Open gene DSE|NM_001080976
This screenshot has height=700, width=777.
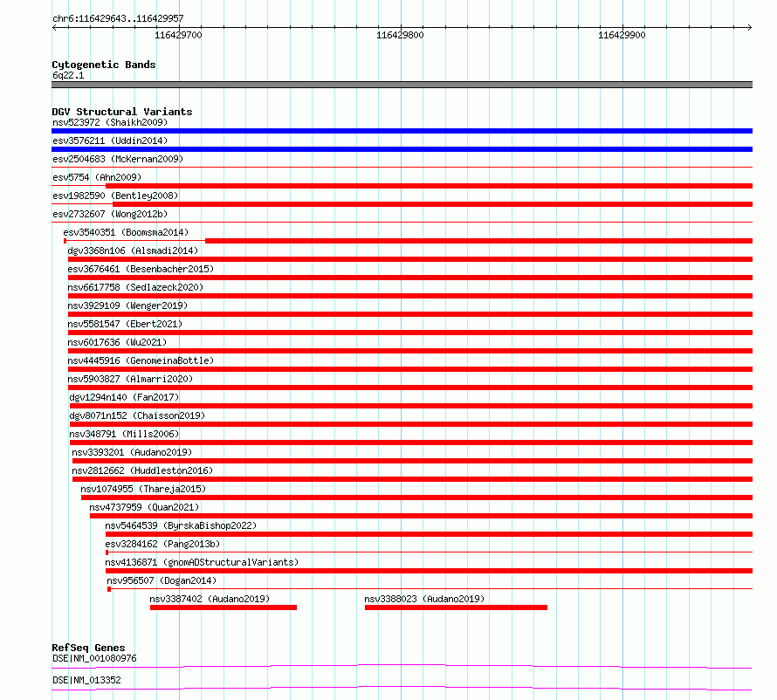(94, 658)
